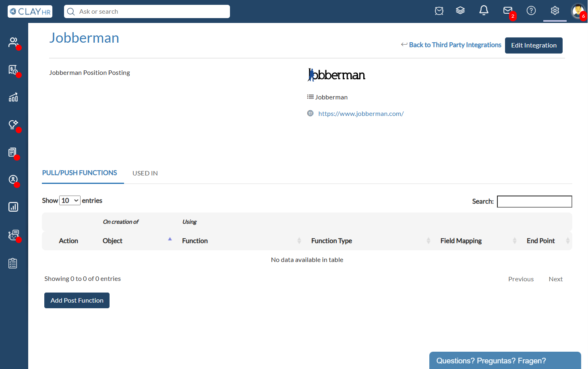Open the entries per page dropdown
588x369 pixels.
tap(70, 200)
